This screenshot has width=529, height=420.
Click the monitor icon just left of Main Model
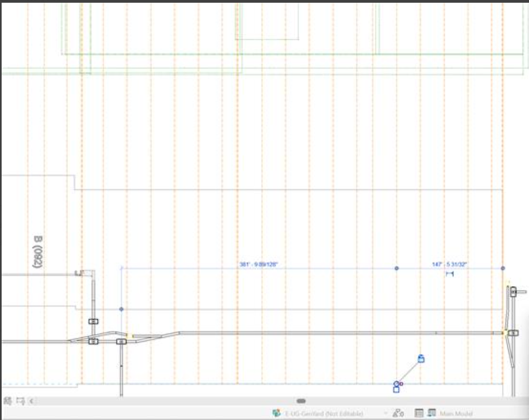pos(432,412)
